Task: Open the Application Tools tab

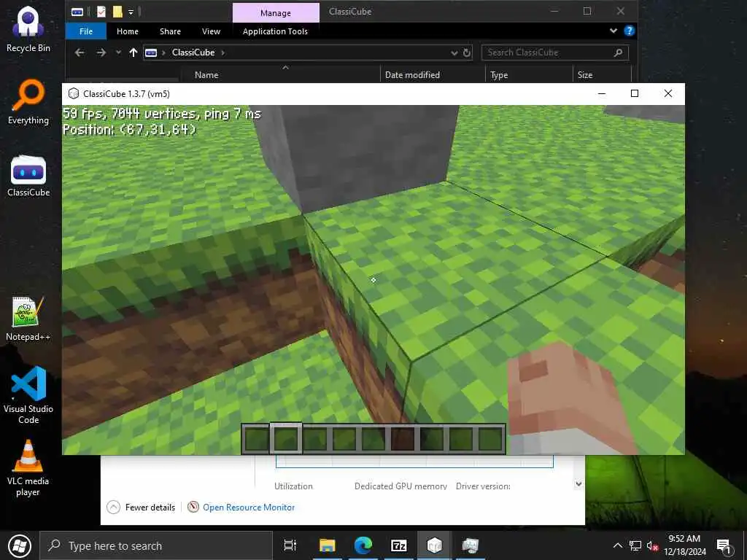Action: point(275,31)
